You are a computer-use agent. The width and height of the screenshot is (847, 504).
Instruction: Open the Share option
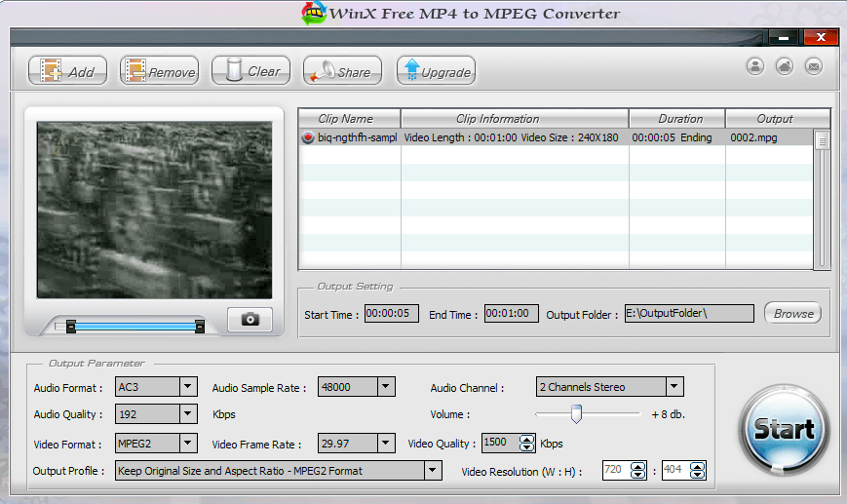click(342, 71)
